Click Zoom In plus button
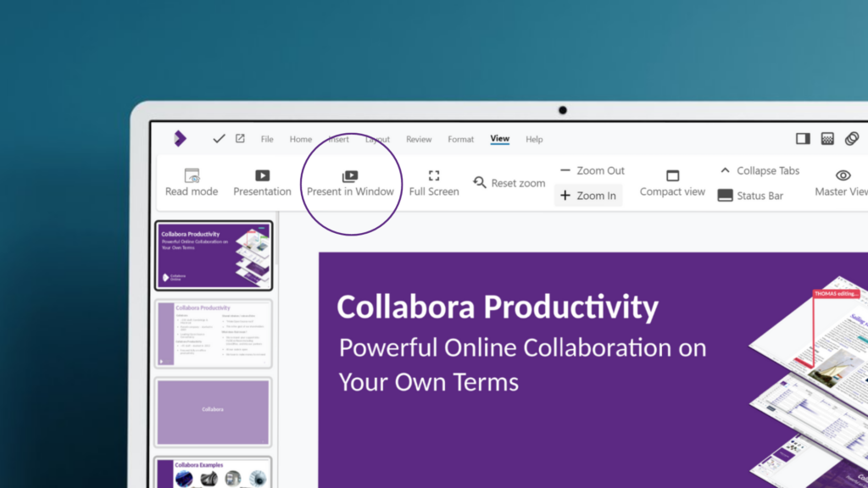868x488 pixels. click(565, 196)
